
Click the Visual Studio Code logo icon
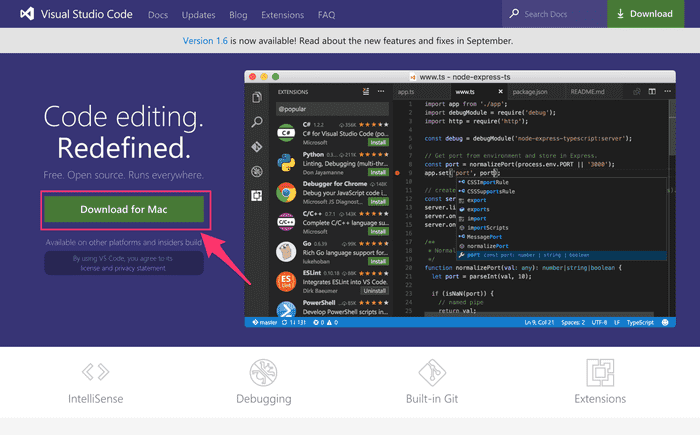point(22,14)
